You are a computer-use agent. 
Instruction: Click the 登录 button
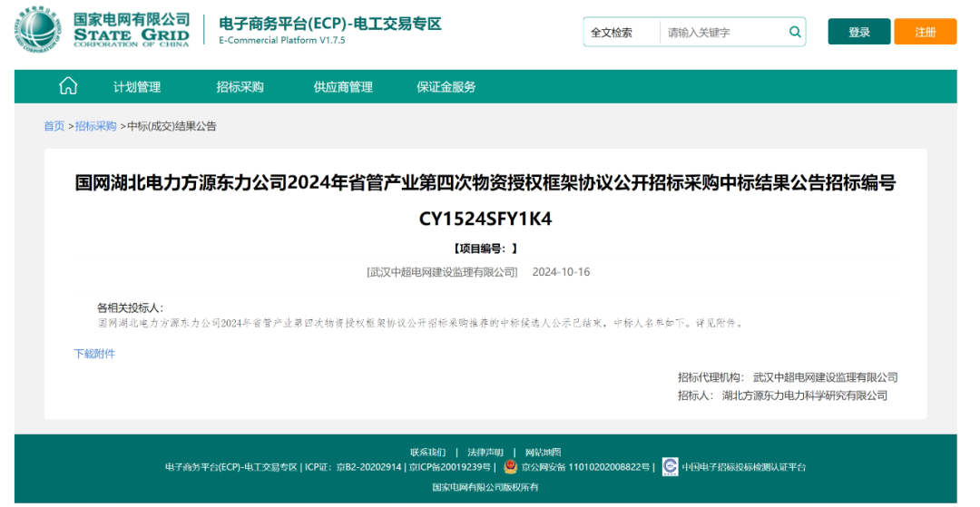click(x=858, y=32)
